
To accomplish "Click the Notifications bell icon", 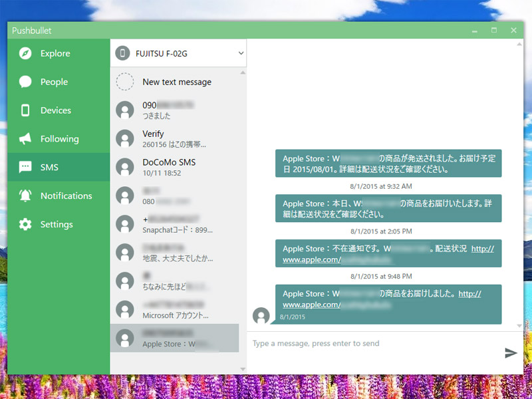I will tap(25, 196).
